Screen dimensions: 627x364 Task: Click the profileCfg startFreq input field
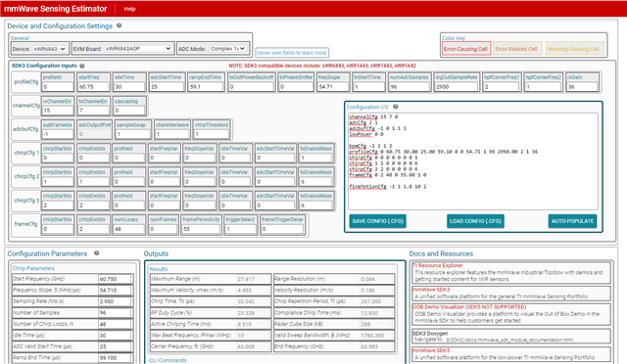(94, 87)
